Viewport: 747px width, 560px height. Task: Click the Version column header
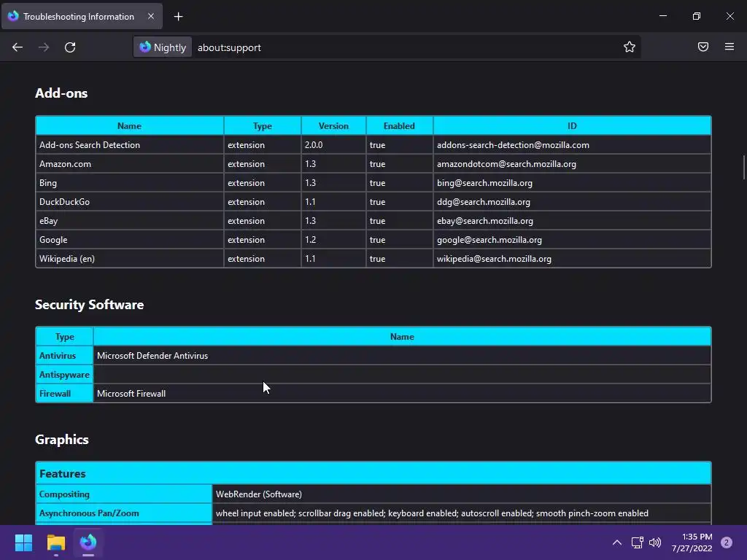[x=333, y=125]
